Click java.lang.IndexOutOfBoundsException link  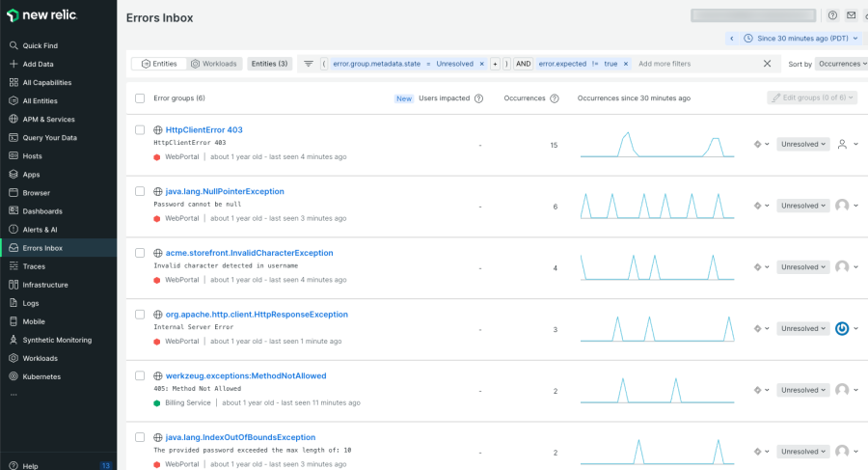point(240,437)
